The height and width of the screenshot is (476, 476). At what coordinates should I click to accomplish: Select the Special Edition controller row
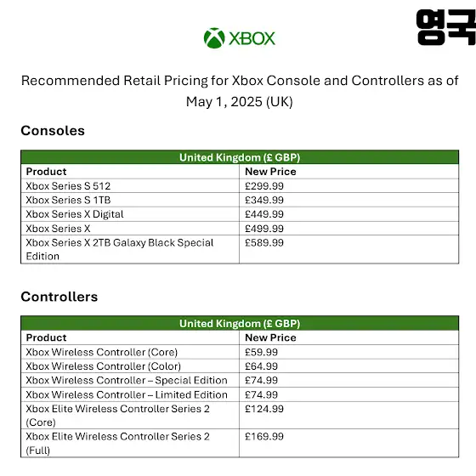[240, 381]
